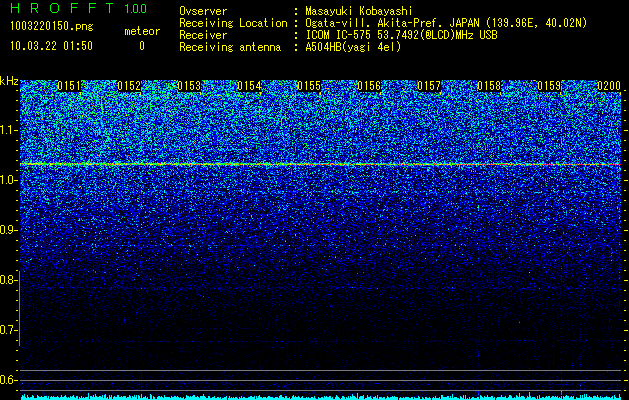Screen dimensions: 629x400
Task: Click the date stamp 10.03.22 01:50
Action: pos(51,46)
